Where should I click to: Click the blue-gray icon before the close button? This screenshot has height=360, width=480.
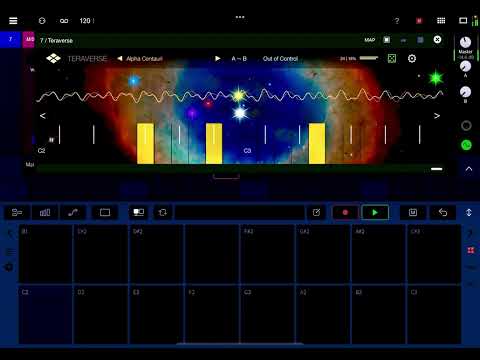coord(420,40)
